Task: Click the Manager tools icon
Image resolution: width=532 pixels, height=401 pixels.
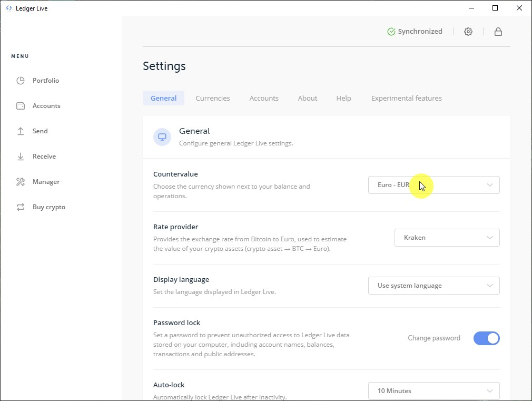Action: (21, 182)
